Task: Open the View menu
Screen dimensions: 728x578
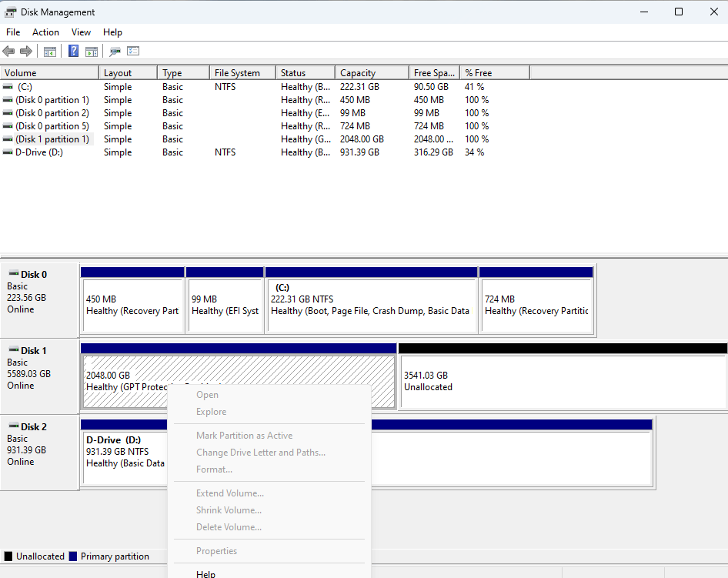Action: 81,32
